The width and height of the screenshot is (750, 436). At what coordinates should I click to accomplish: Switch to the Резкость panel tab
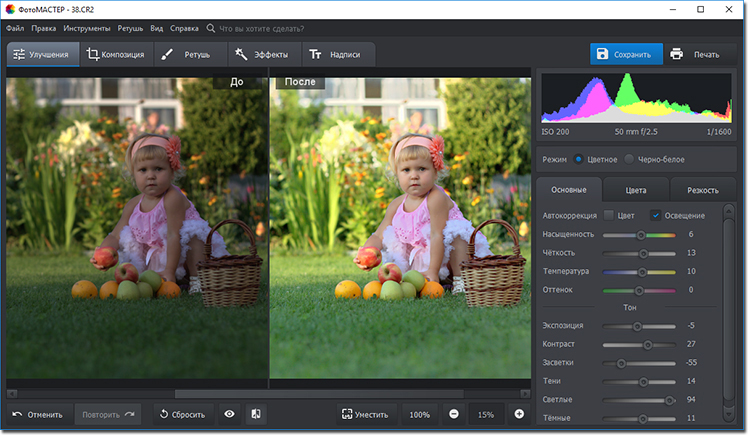[x=701, y=189]
